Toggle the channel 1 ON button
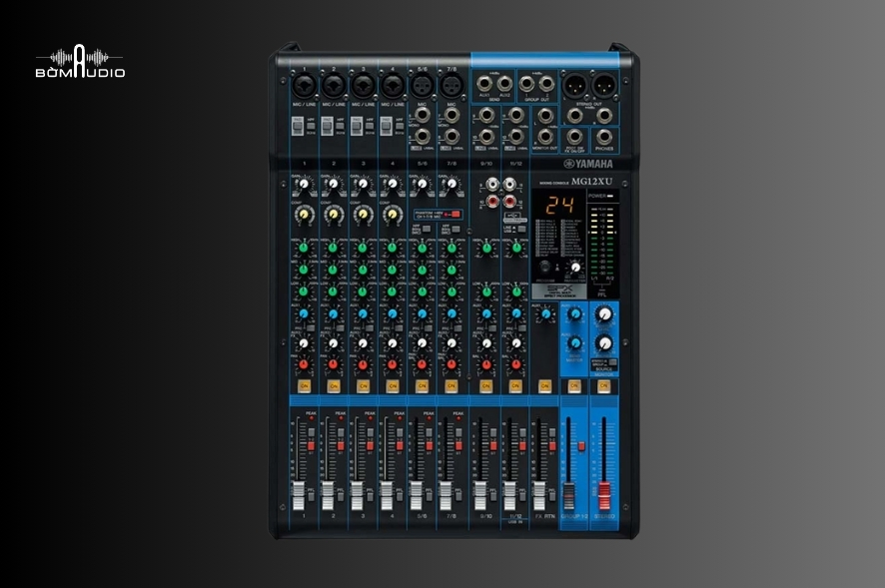Screen dimensions: 885x588 305,386
